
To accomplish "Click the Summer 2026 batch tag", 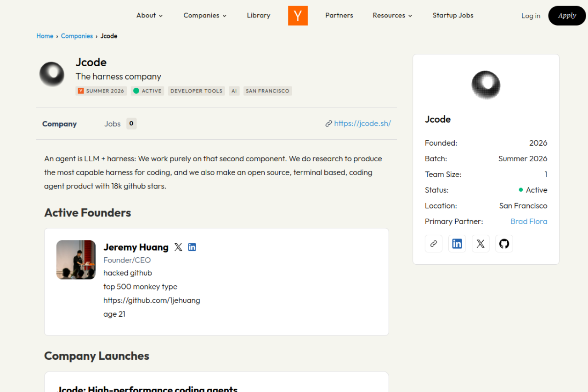I will (101, 91).
